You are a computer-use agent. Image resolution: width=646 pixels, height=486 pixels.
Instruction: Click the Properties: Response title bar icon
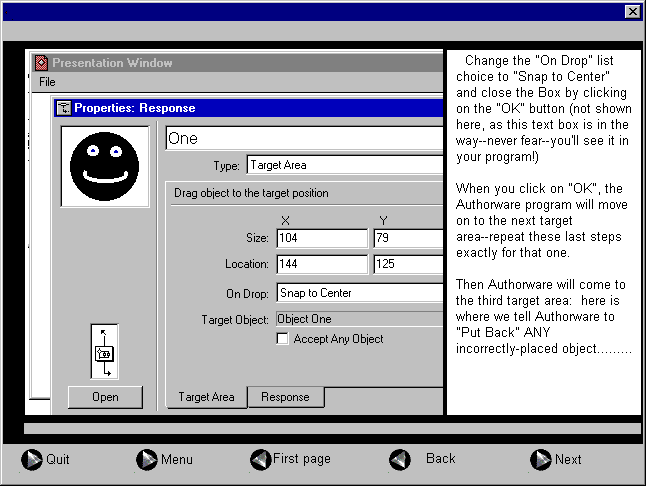(x=63, y=108)
